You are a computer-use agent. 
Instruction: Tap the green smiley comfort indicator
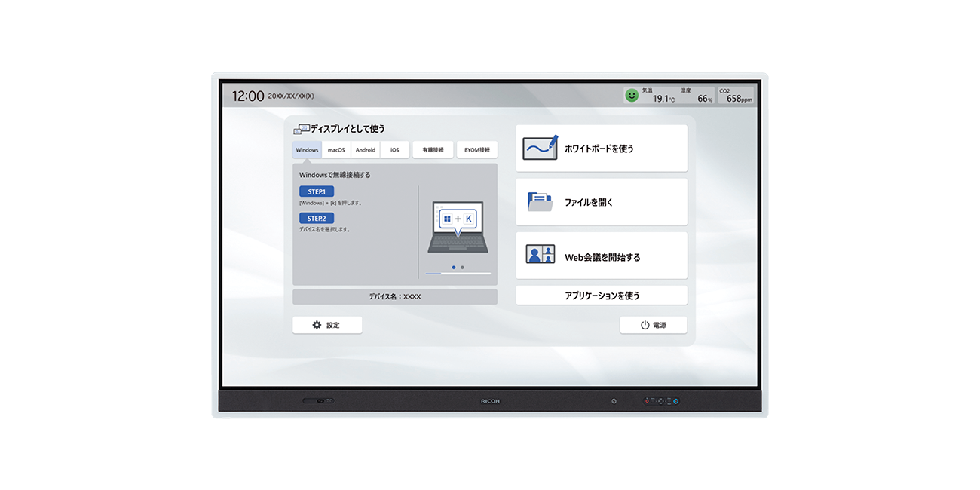631,95
